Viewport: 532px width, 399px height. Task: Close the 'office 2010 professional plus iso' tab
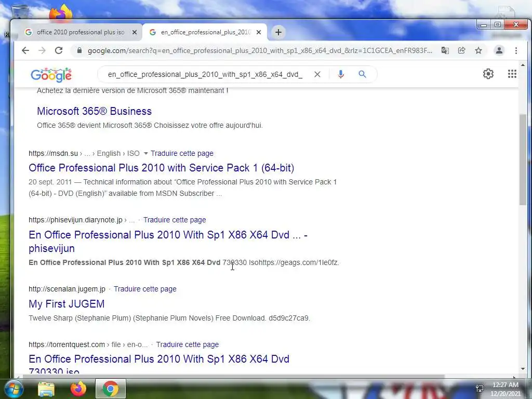pos(135,32)
